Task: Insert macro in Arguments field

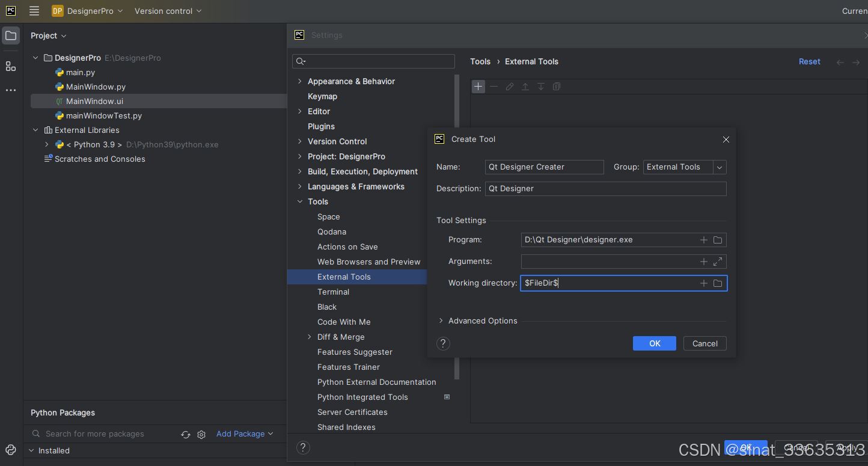Action: [x=703, y=262]
